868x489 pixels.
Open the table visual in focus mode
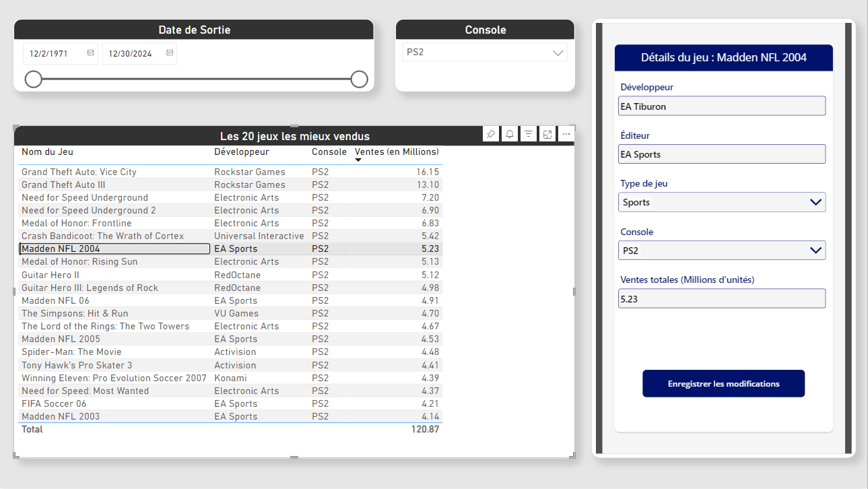point(547,134)
